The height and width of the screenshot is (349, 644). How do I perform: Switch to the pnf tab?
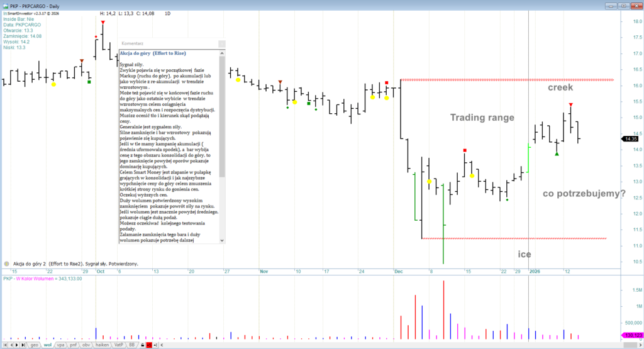tap(73, 345)
